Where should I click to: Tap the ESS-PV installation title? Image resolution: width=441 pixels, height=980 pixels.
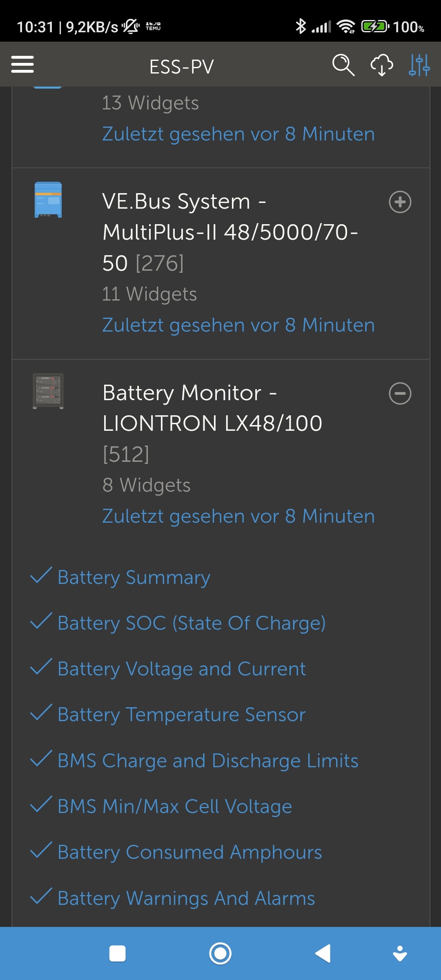click(x=182, y=67)
